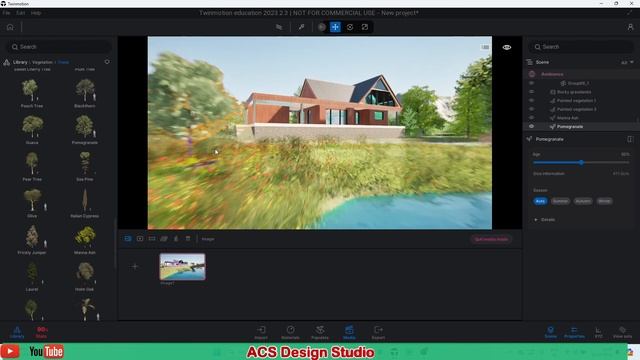This screenshot has height=360, width=640.
Task: Select the Laurel tree asset
Action: [32, 277]
